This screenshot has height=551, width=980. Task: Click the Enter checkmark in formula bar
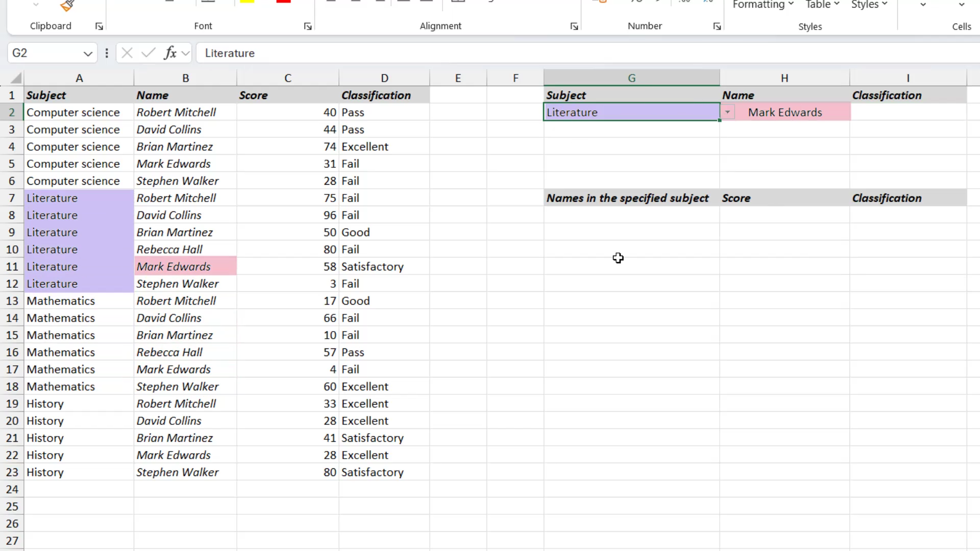pyautogui.click(x=149, y=53)
